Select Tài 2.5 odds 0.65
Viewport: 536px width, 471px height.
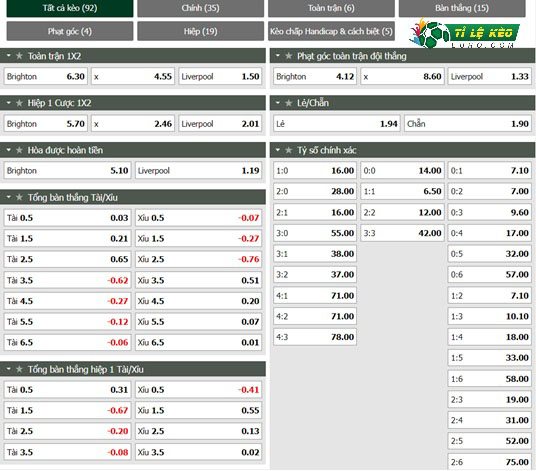67,259
